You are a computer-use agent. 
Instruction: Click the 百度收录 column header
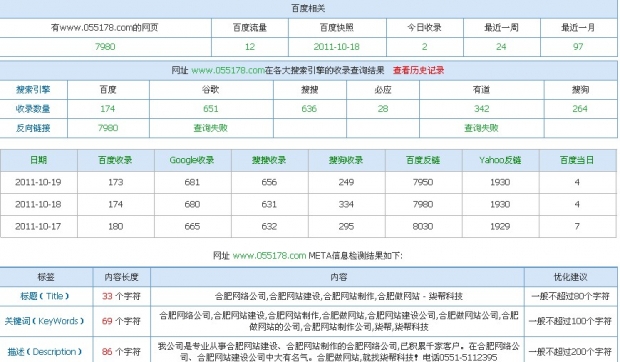[x=115, y=160]
